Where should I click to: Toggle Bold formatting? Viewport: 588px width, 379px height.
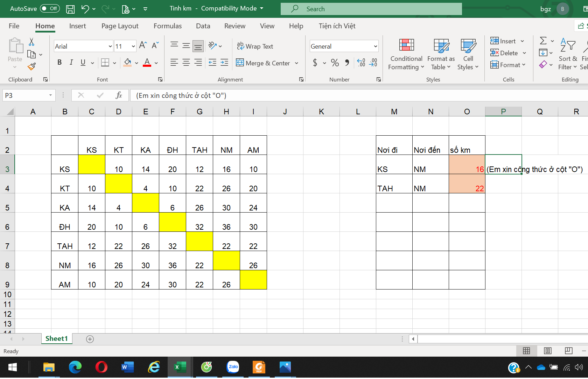(x=59, y=63)
